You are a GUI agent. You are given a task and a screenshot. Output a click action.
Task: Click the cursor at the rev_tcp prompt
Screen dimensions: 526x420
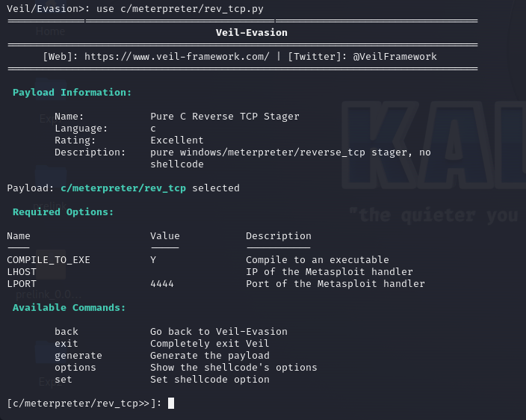tap(171, 404)
